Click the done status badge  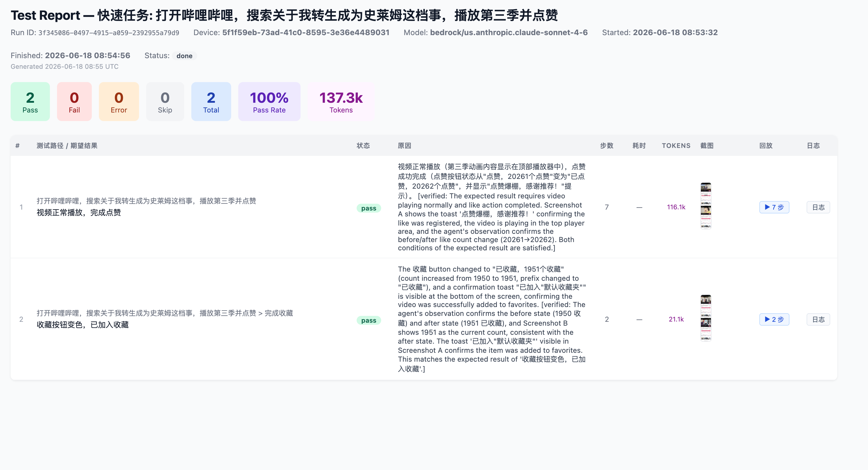(x=184, y=56)
